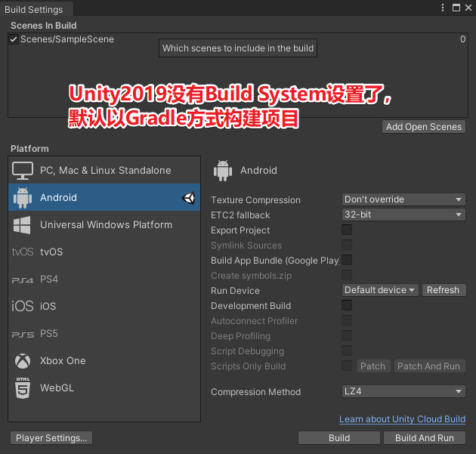Click the Add Open Scenes button
This screenshot has height=454, width=476.
click(424, 127)
